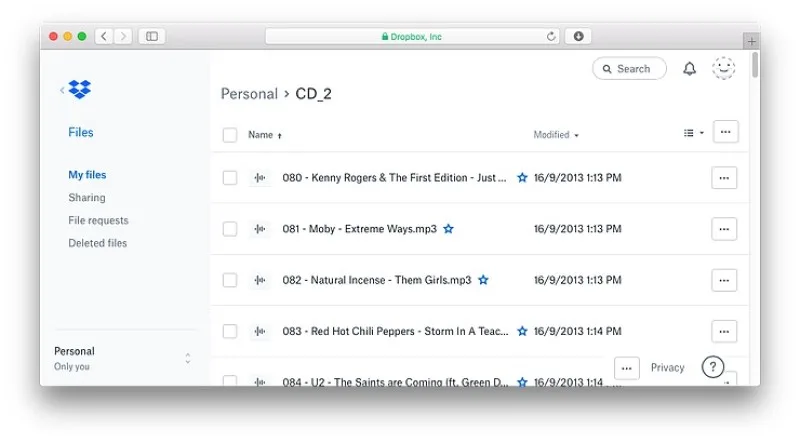Open Deleted files in sidebar
Viewport: 800px width, 443px height.
[x=97, y=243]
